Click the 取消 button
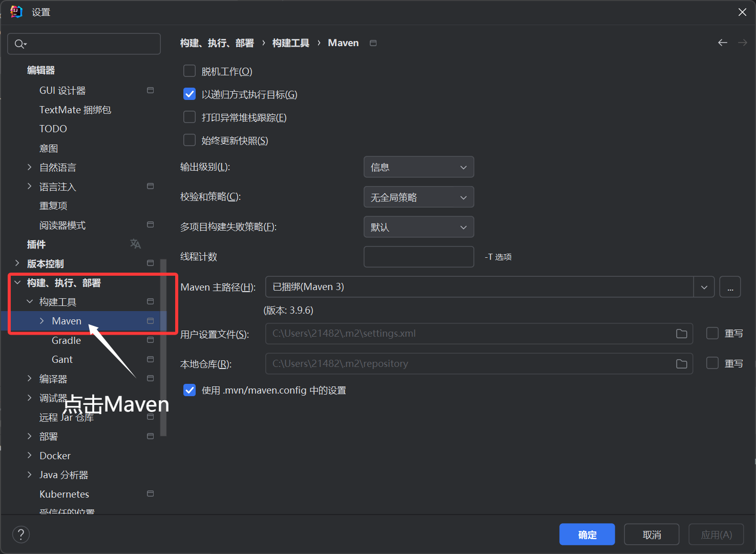Image resolution: width=756 pixels, height=554 pixels. coord(652,535)
